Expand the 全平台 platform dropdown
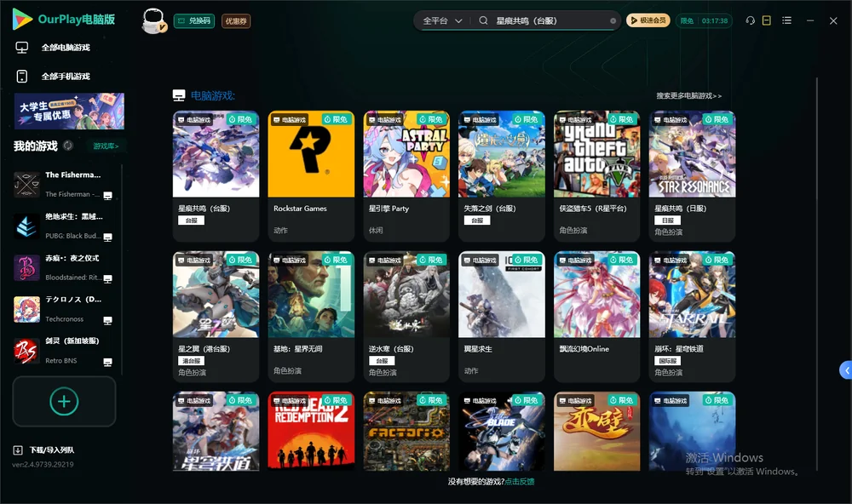The height and width of the screenshot is (504, 852). coord(443,20)
